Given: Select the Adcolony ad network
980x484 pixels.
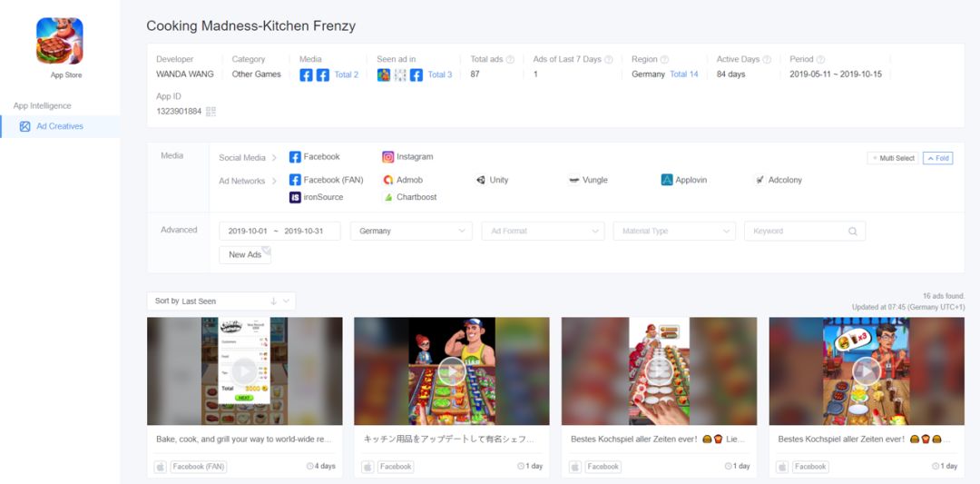Looking at the screenshot, I should click(779, 180).
